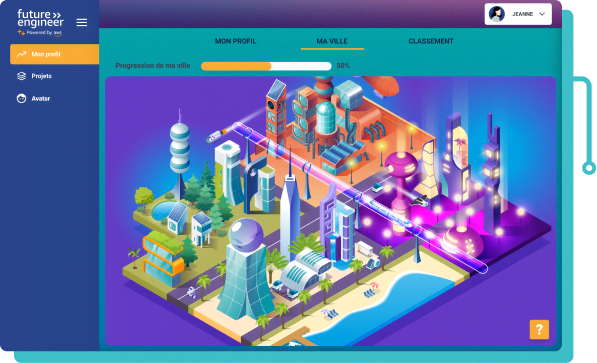This screenshot has width=597, height=363.
Task: Click the Future Engineer logo
Action: [40, 22]
